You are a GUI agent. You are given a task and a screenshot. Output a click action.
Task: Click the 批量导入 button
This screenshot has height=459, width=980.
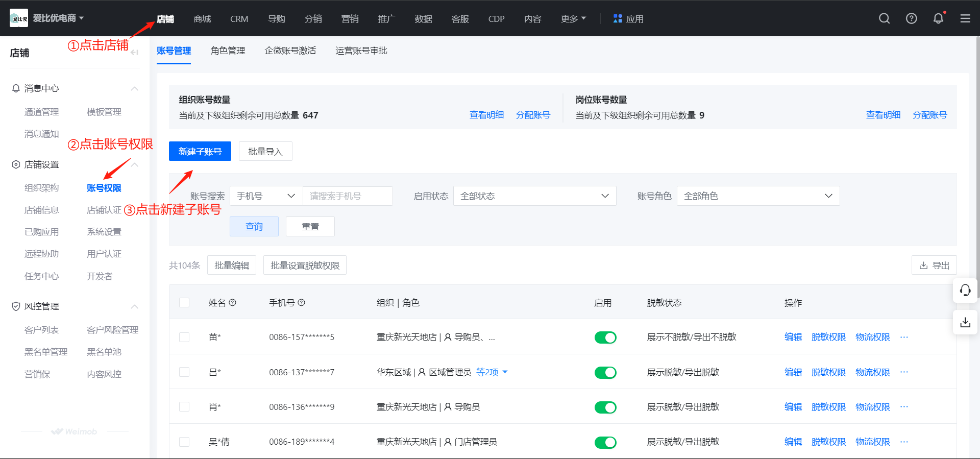(265, 151)
